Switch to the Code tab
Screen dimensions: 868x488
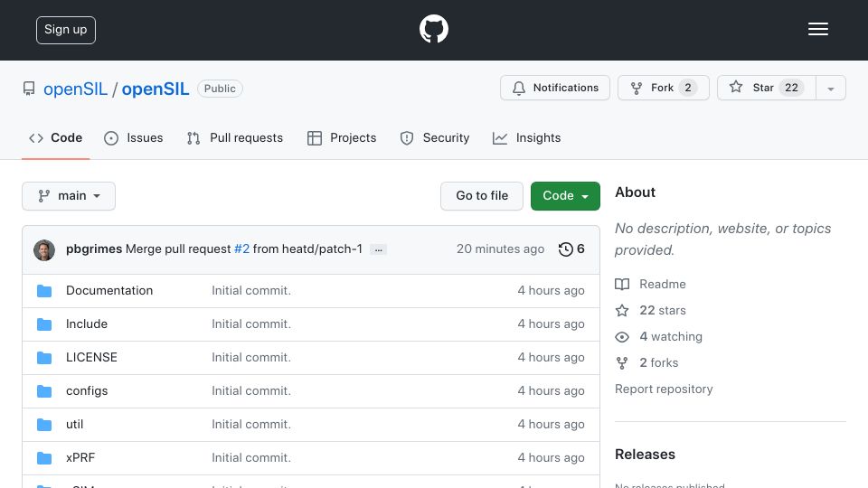[55, 137]
